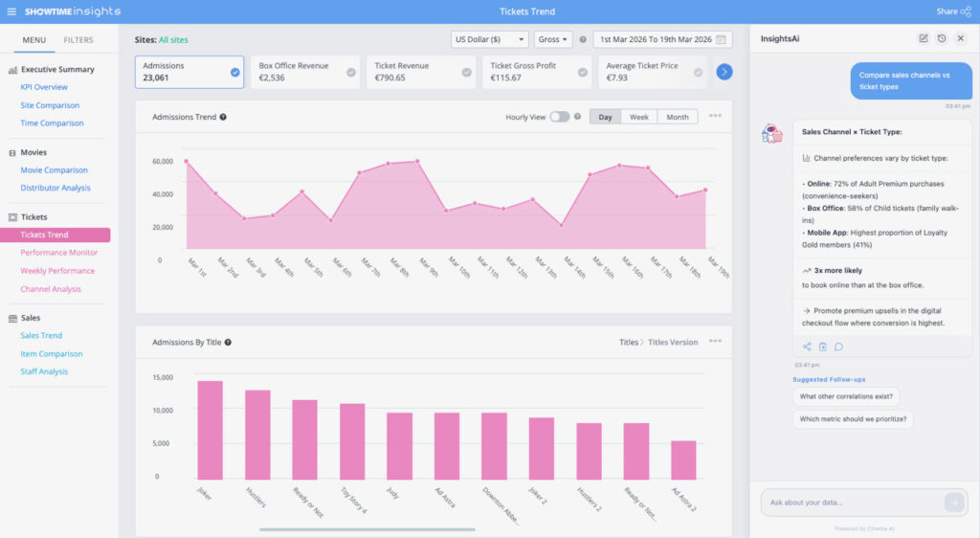Close the InsightsAi panel
This screenshot has height=538, width=980.
pos(961,38)
